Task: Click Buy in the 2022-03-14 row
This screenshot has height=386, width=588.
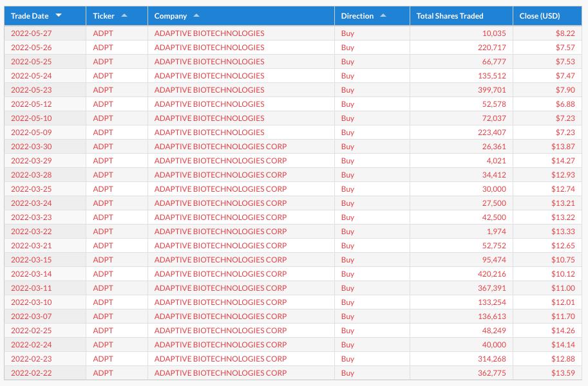Action: (x=348, y=274)
